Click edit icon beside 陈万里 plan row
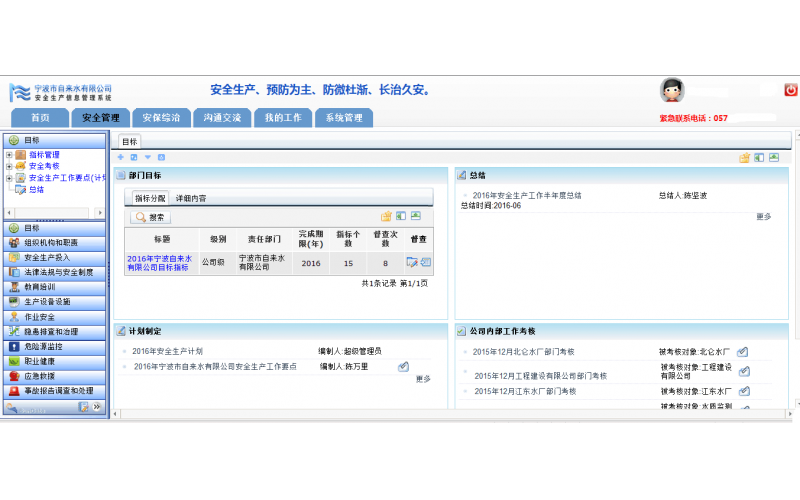The width and height of the screenshot is (800, 500). coord(403,367)
